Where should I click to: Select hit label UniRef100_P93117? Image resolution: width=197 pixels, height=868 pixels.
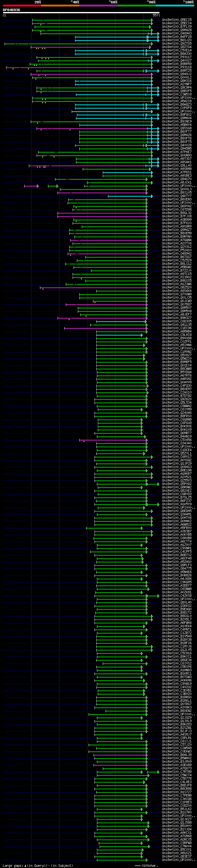(177, 57)
